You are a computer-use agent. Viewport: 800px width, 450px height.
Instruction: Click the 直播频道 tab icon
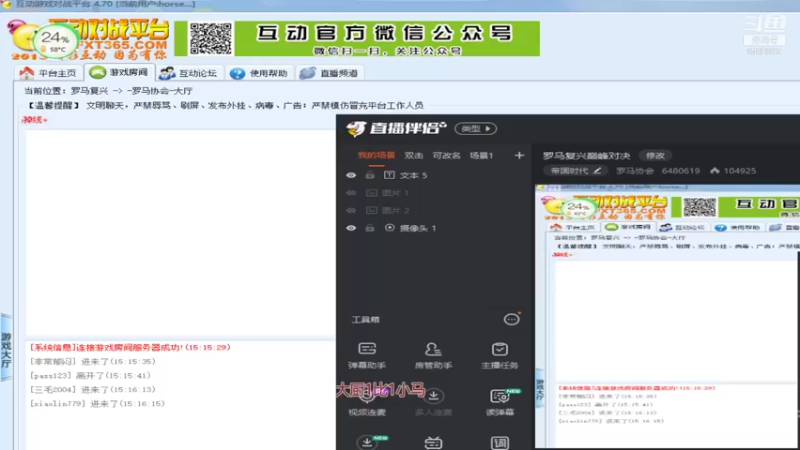coord(307,73)
